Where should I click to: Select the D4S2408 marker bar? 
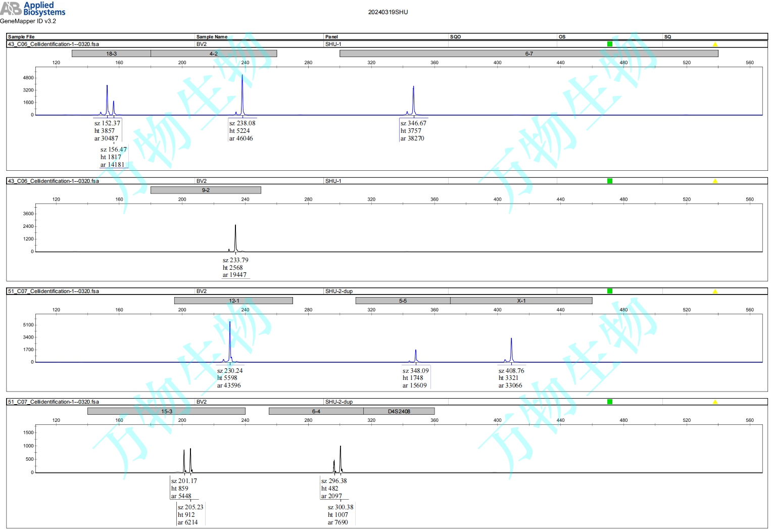pyautogui.click(x=399, y=411)
